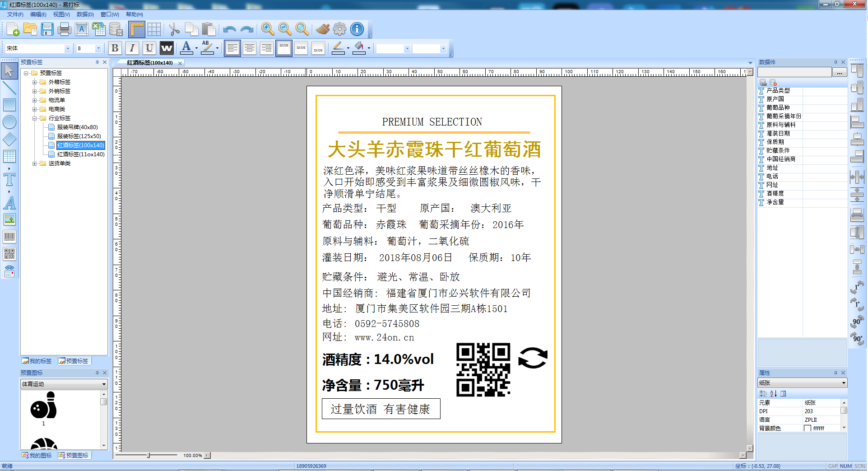Click the 背景颜色 white color swatch
Image resolution: width=868 pixels, height=471 pixels.
click(x=808, y=429)
